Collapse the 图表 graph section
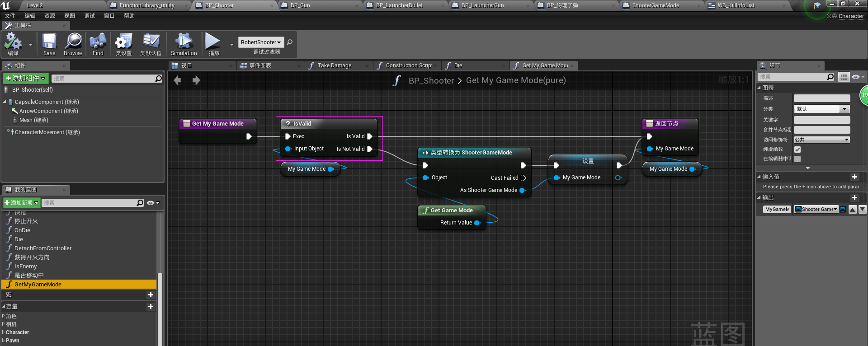 (x=759, y=88)
